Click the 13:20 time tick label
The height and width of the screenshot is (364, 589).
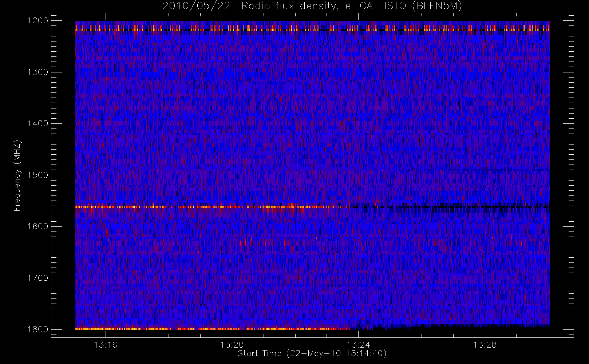[x=232, y=345]
